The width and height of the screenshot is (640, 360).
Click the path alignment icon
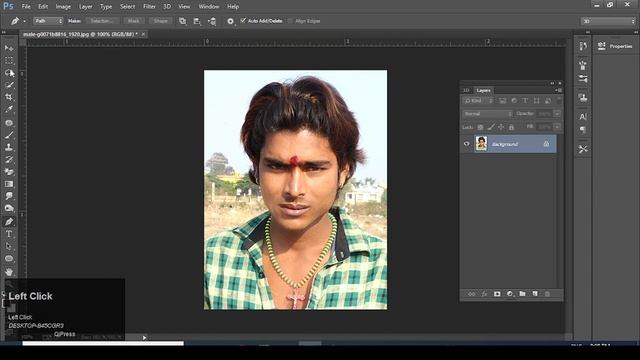pos(197,21)
